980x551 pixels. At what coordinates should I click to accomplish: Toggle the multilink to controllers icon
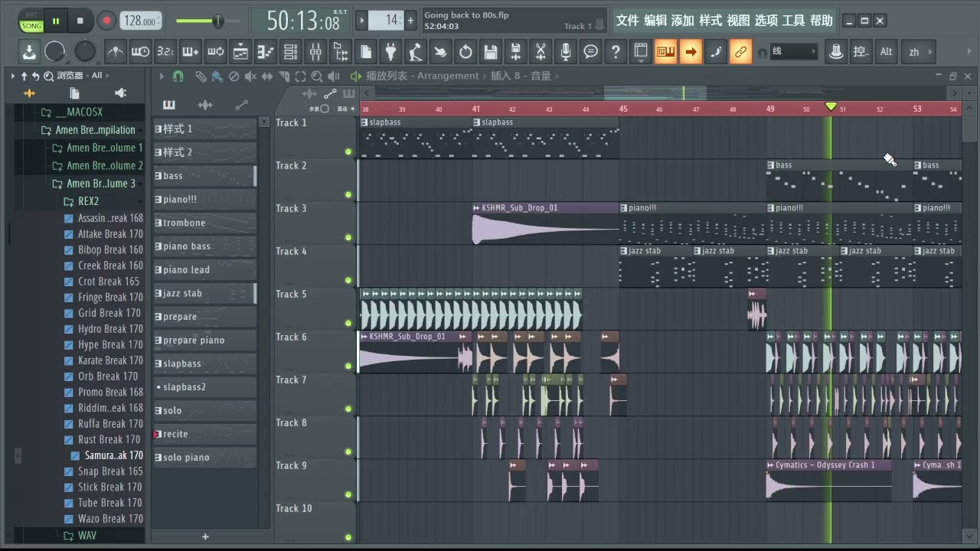740,52
